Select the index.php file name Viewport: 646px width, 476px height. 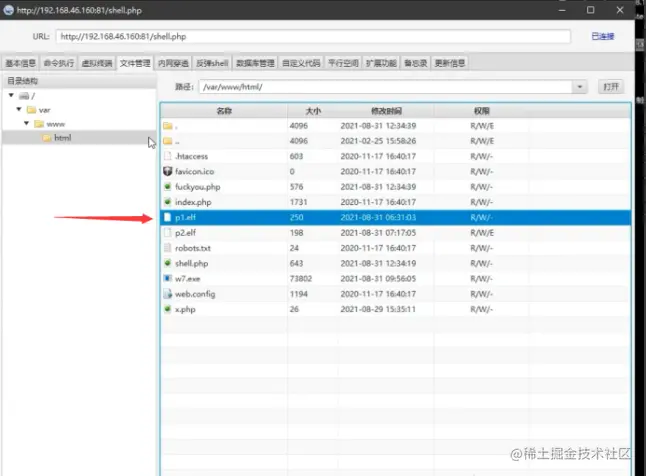coord(193,202)
